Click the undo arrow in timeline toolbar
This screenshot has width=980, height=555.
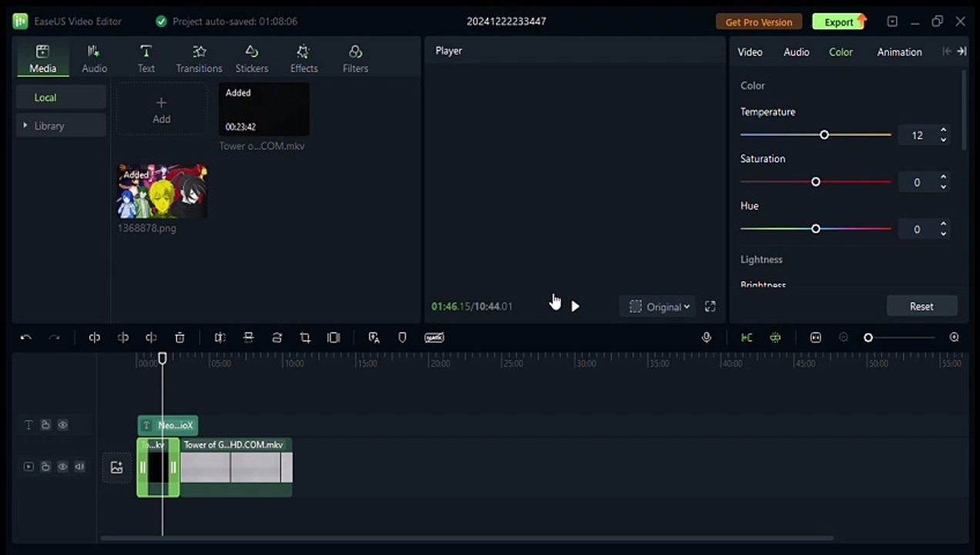[x=25, y=338]
